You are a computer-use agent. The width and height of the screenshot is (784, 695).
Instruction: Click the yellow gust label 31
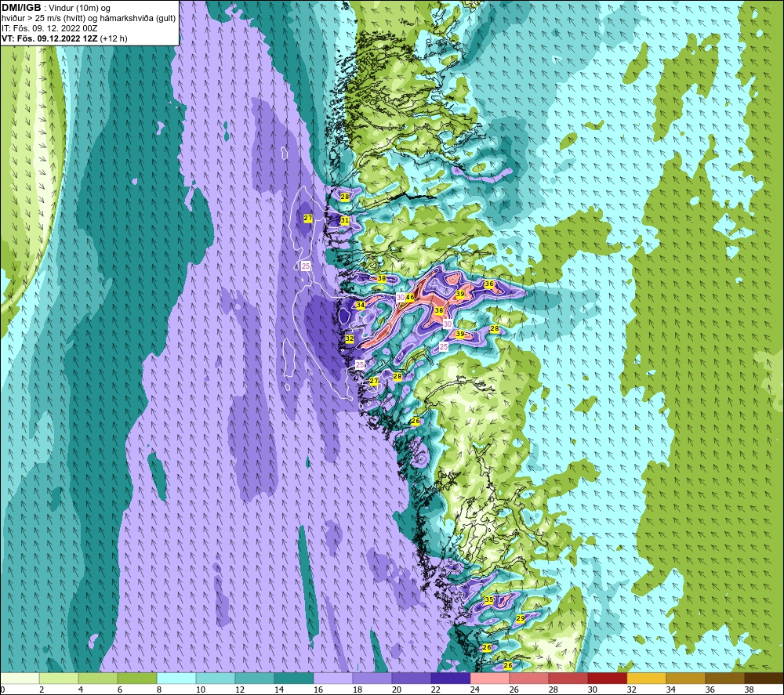pos(345,220)
